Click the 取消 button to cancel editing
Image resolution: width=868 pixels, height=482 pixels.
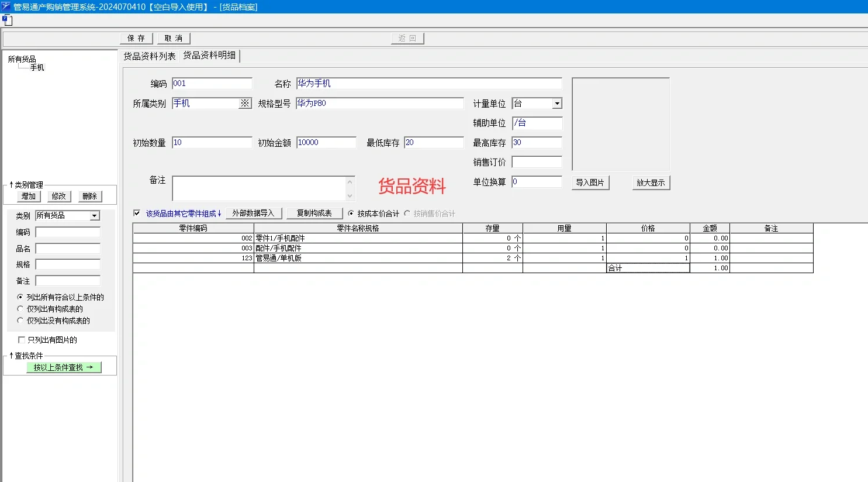pyautogui.click(x=173, y=38)
